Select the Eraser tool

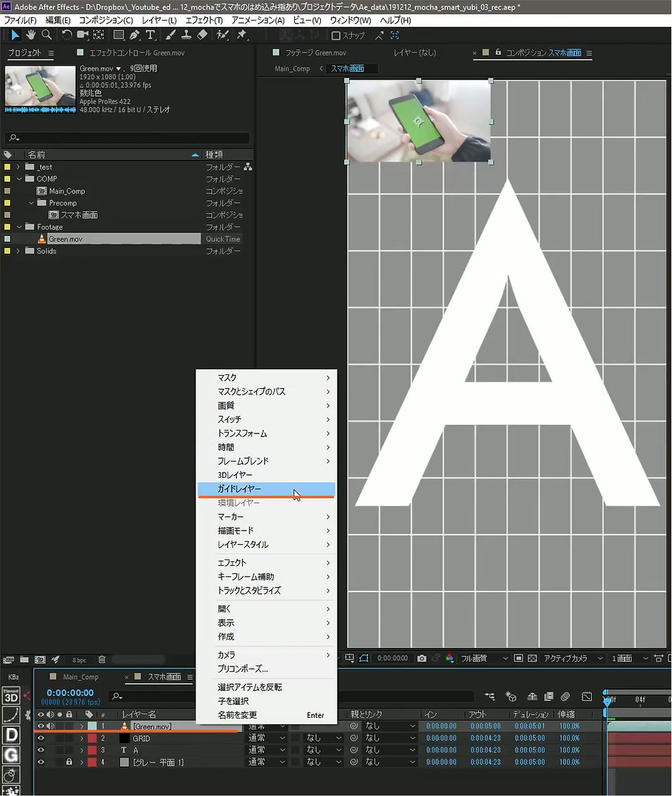(x=202, y=34)
